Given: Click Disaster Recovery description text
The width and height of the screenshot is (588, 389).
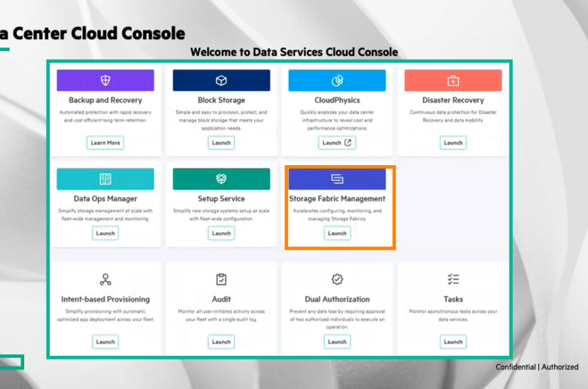Looking at the screenshot, I should pos(453,116).
